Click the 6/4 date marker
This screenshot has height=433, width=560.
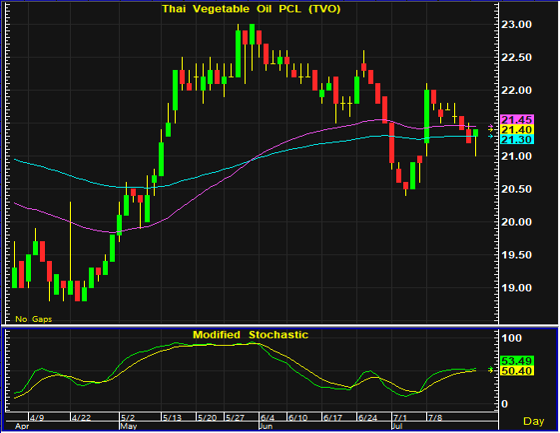(267, 418)
